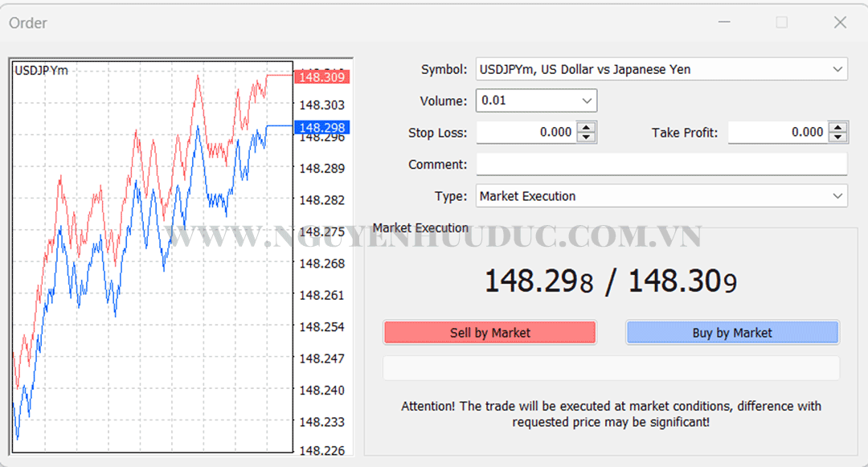Click the Volume field label
The width and height of the screenshot is (868, 467).
[x=444, y=101]
